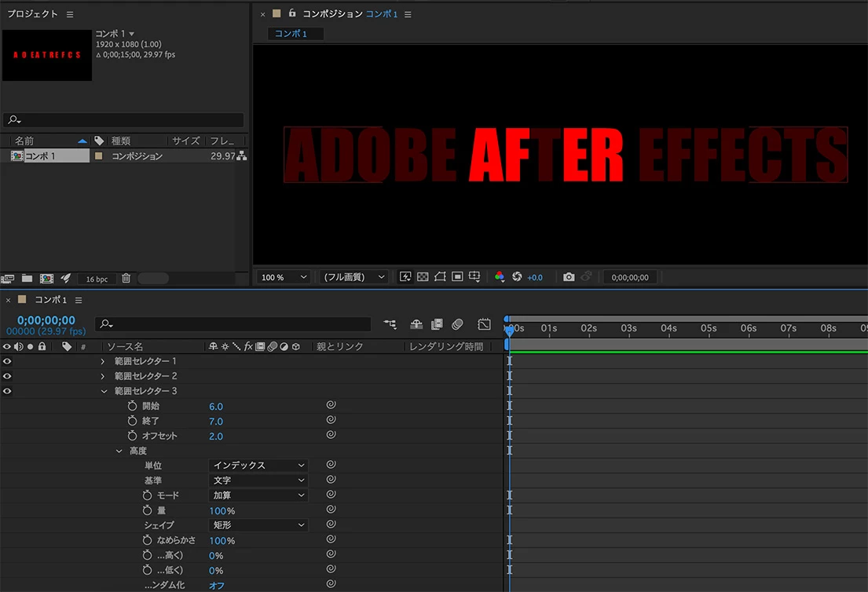Screen dimensions: 868x592
Task: Toggle transparency grid in viewer
Action: [x=423, y=276]
